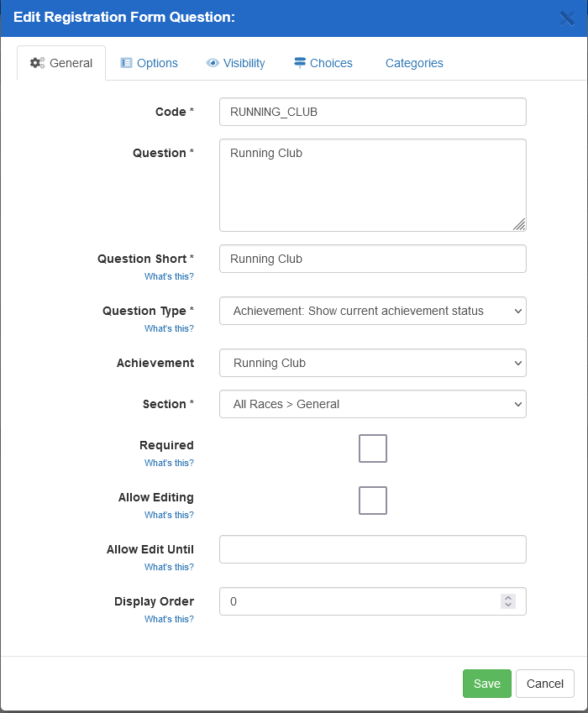588x713 pixels.
Task: Tick the Required checkbox
Action: point(373,448)
